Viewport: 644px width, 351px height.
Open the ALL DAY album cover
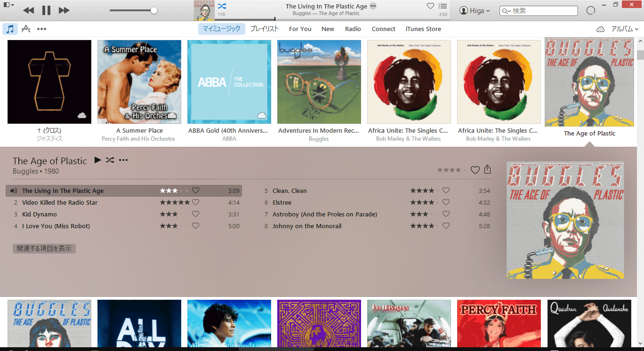pos(139,324)
